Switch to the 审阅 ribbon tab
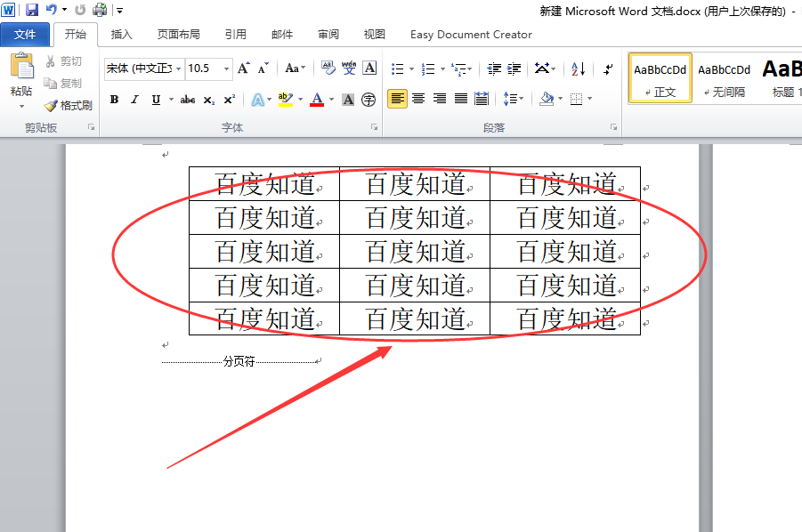 (328, 34)
